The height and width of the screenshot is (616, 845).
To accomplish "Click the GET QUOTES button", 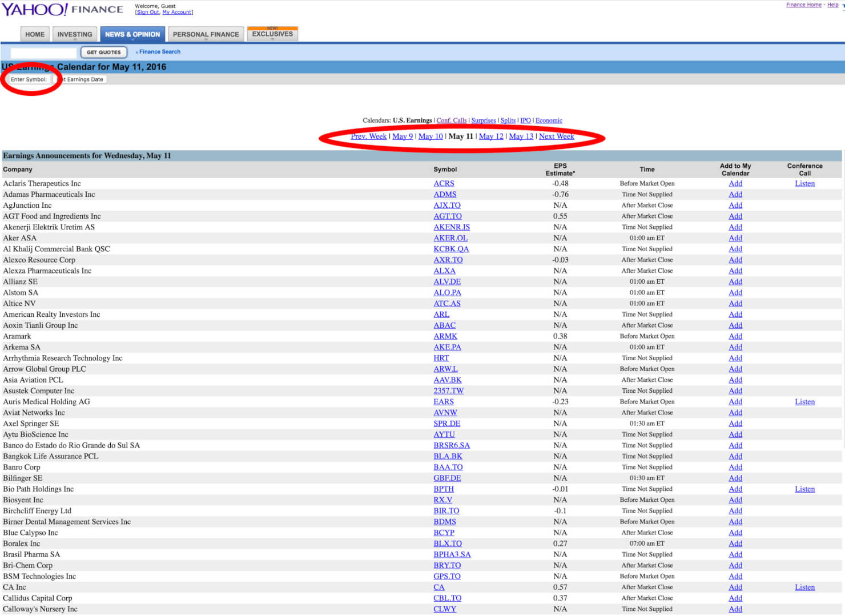I will [104, 52].
